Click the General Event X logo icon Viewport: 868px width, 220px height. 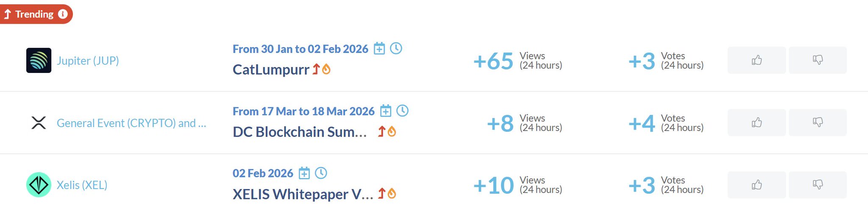tap(39, 123)
